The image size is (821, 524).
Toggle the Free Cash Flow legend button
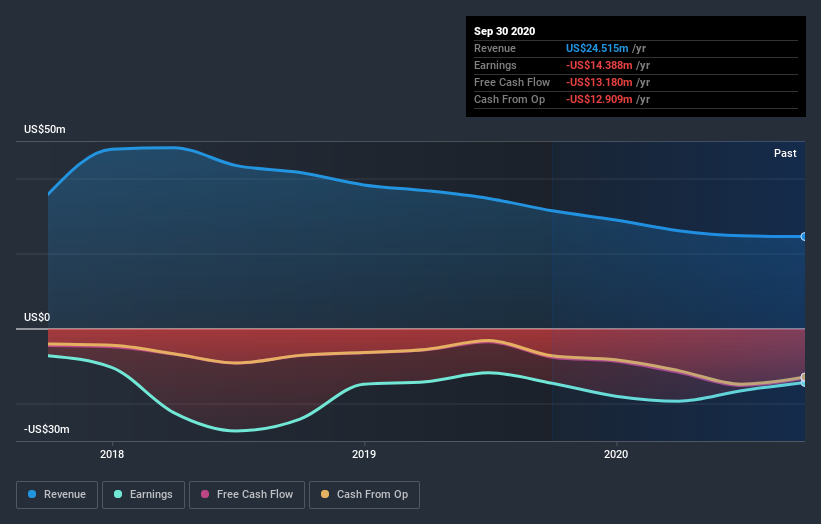pos(247,495)
